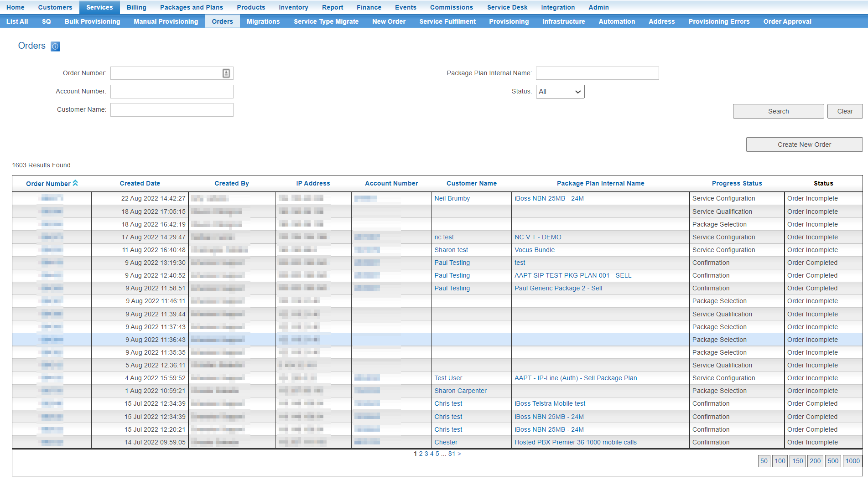Go to page 2 of results
The width and height of the screenshot is (868, 480).
(x=421, y=454)
